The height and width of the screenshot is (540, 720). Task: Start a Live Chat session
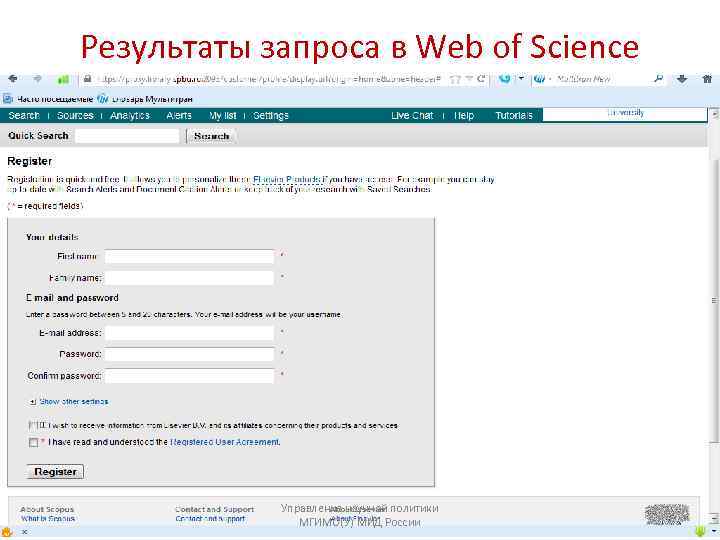point(412,116)
